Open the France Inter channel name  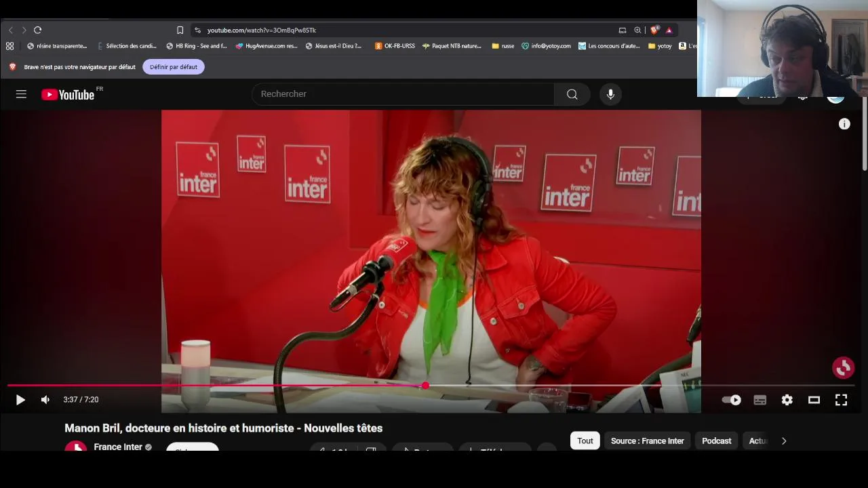click(x=118, y=447)
